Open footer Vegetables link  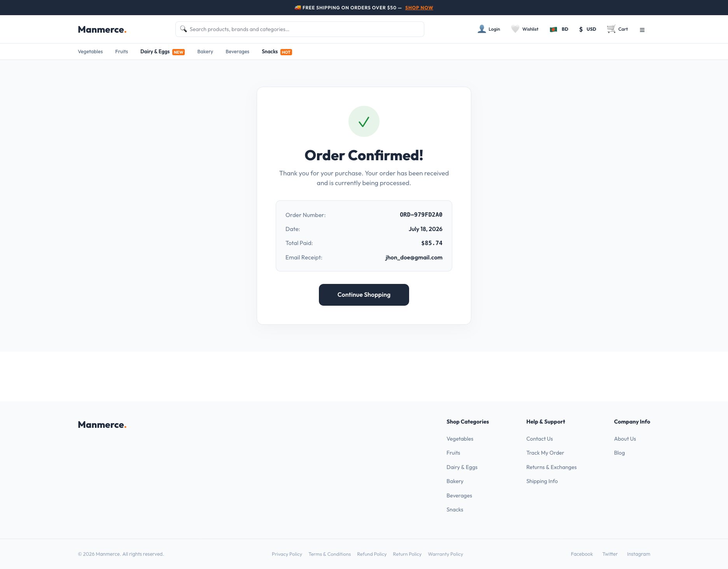coord(460,439)
